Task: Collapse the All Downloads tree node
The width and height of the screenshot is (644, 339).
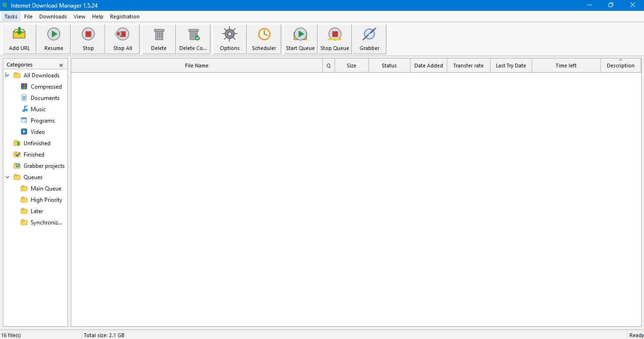Action: tap(7, 75)
